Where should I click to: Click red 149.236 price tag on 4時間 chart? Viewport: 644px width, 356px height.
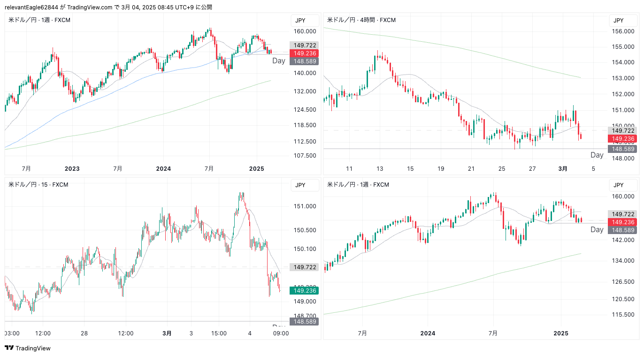pyautogui.click(x=622, y=139)
